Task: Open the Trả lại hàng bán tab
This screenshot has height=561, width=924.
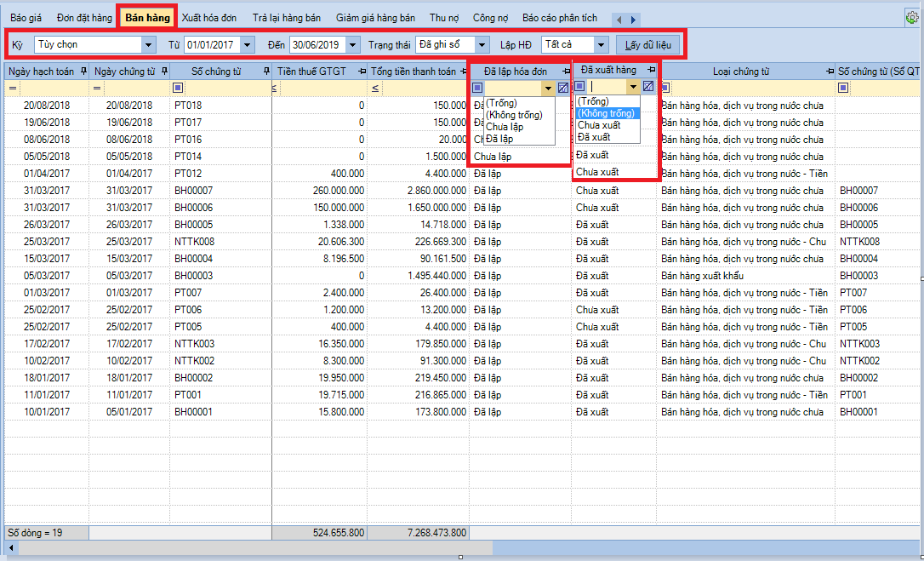Action: (287, 18)
